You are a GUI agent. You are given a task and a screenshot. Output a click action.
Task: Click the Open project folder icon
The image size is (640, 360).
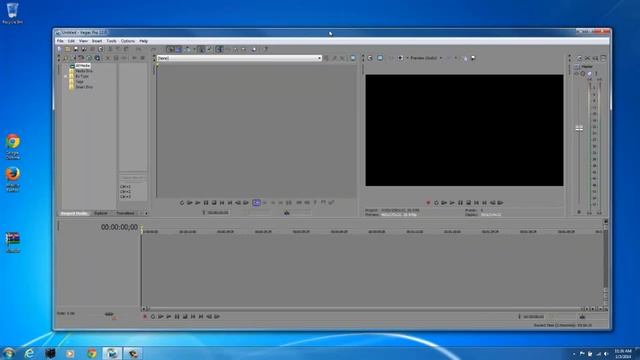(68, 49)
